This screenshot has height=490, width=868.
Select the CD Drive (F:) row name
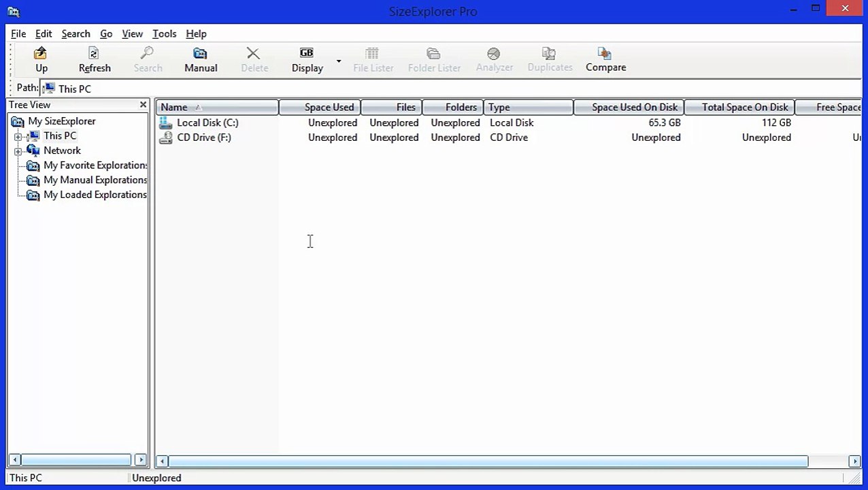[204, 137]
